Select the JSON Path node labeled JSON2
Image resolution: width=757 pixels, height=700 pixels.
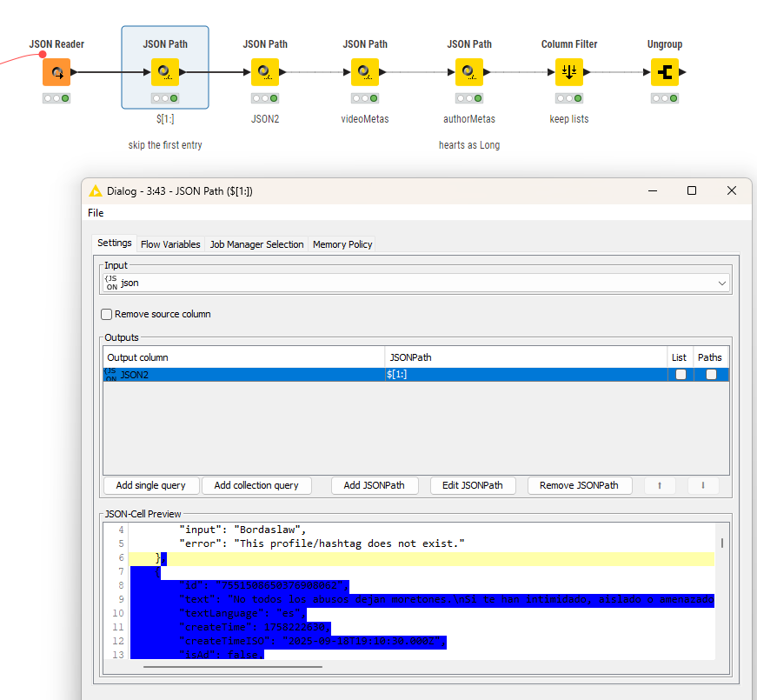click(x=265, y=72)
